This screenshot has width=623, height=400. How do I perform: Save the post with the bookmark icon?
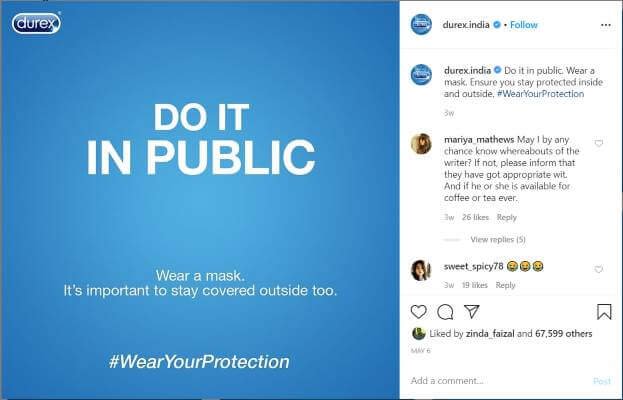tap(604, 312)
